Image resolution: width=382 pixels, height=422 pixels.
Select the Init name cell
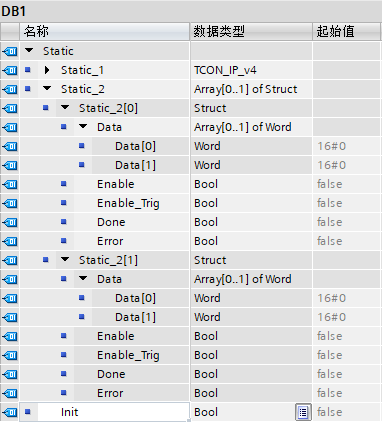[x=113, y=412]
